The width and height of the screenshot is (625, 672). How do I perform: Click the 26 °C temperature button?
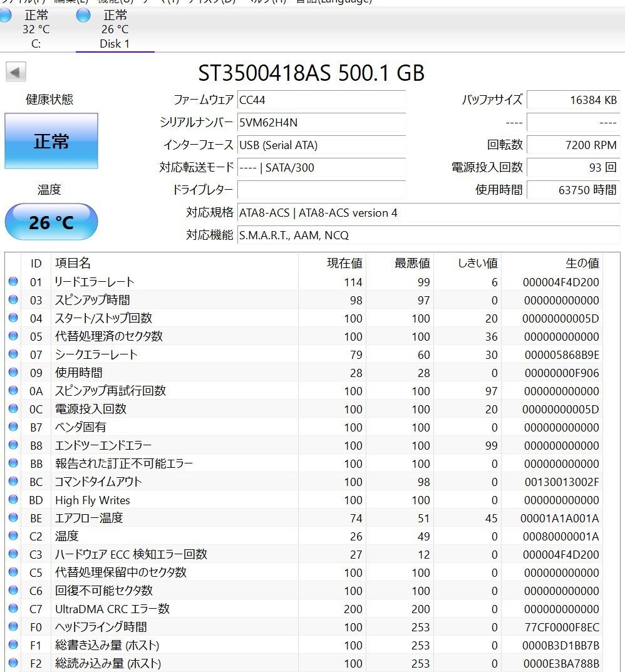click(51, 222)
